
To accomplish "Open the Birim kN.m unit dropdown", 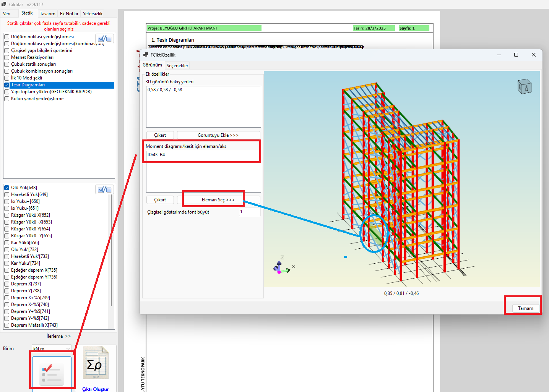I will (x=51, y=348).
